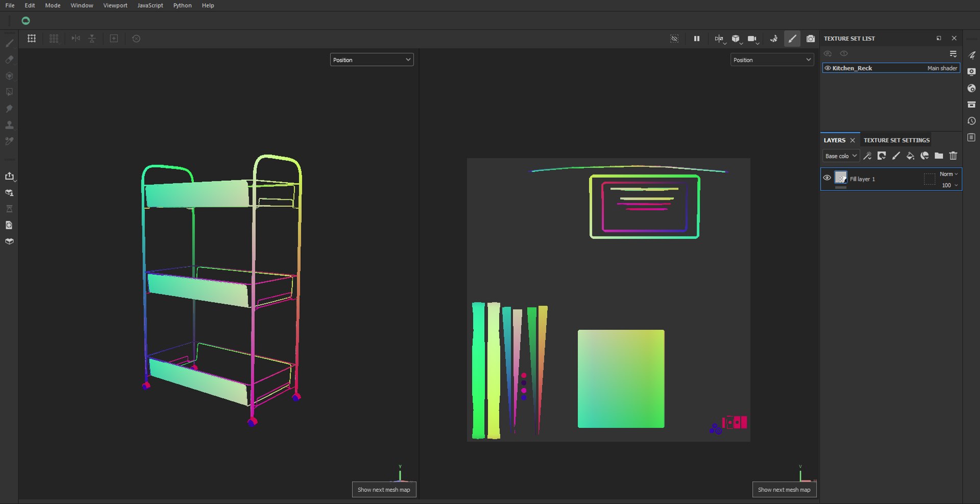Delete the selected layer with trash icon
Image resolution: width=980 pixels, height=504 pixels.
pos(953,156)
